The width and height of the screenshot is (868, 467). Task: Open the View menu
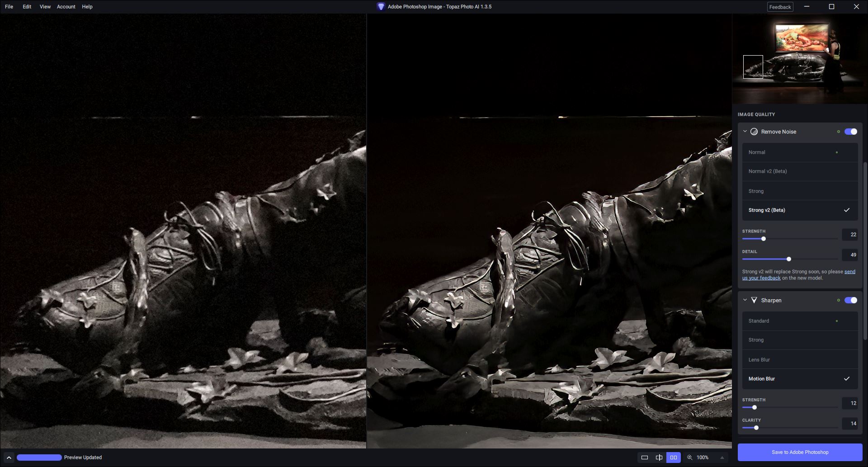click(45, 7)
